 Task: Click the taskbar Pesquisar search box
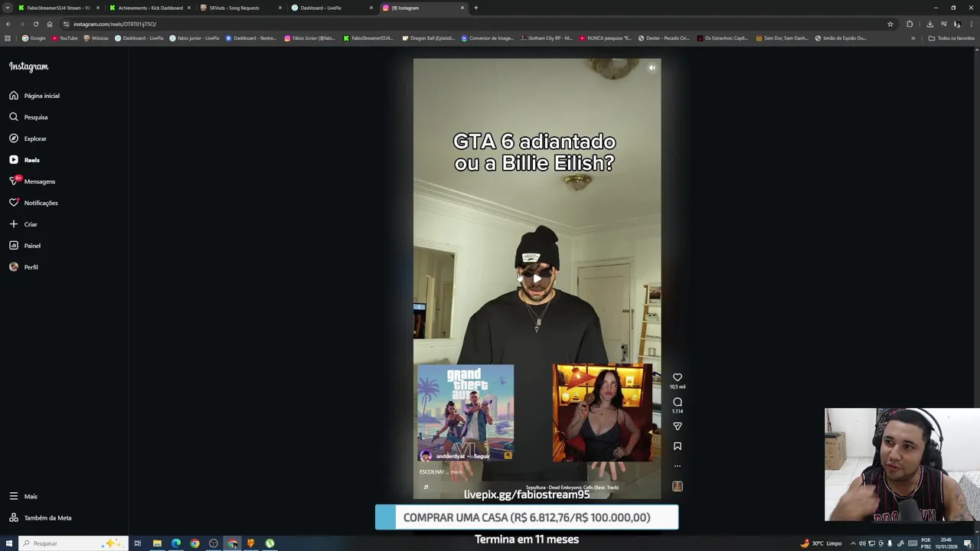click(x=73, y=543)
